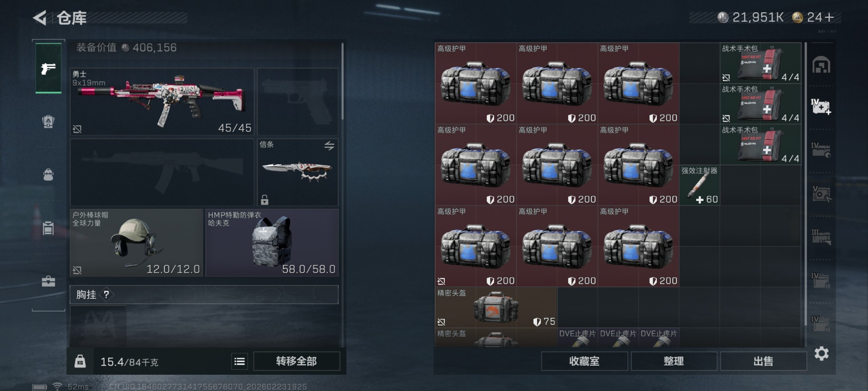Select the 勇士 9x19mm weapon slot
Screen dimensions: 868x391
pyautogui.click(x=162, y=101)
